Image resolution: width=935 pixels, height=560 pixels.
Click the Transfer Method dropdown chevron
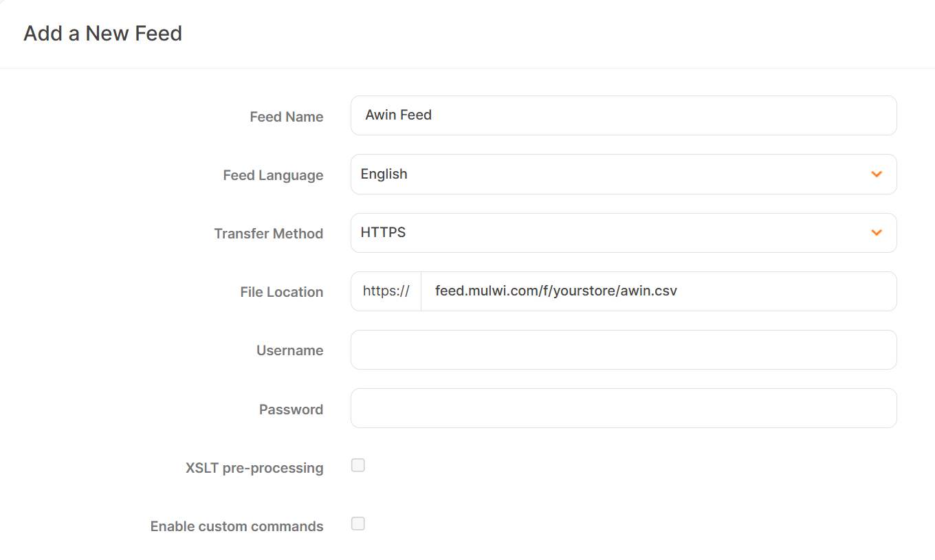[x=877, y=233]
